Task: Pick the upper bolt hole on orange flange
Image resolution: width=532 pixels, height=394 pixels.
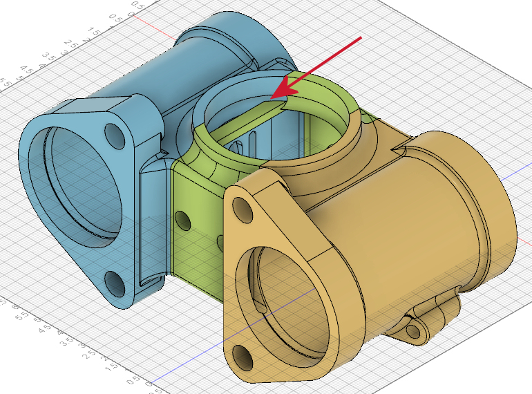Action: [243, 210]
